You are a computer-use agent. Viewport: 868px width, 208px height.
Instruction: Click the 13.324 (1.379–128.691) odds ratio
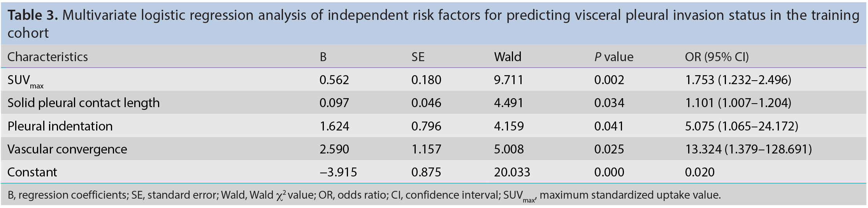pyautogui.click(x=749, y=149)
